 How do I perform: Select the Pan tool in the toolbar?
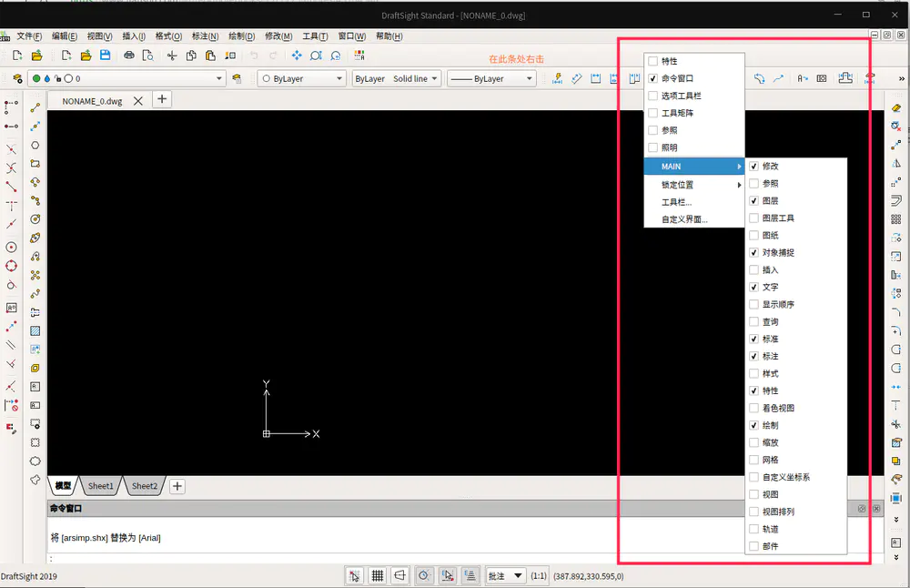click(297, 56)
